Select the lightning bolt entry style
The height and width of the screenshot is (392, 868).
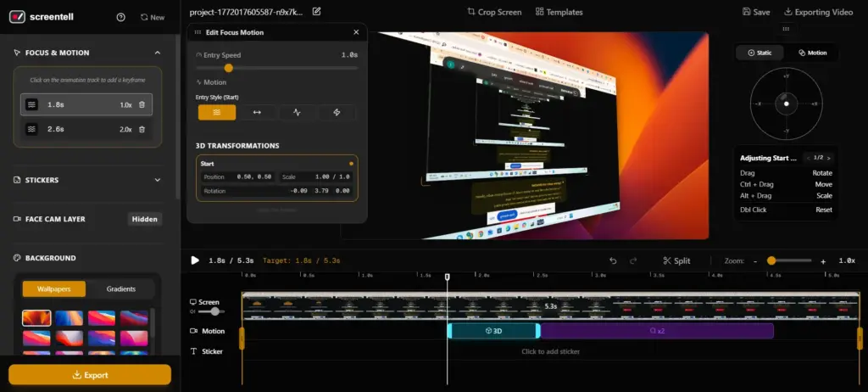pos(337,112)
